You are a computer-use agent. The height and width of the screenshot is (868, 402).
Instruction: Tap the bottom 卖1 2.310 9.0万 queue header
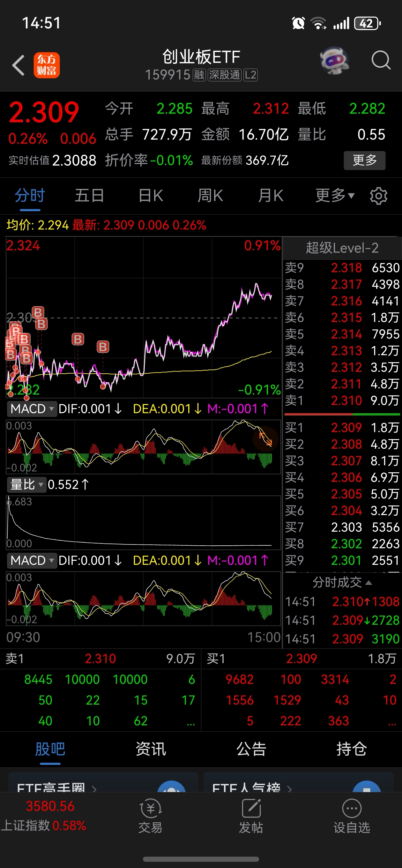click(x=100, y=658)
